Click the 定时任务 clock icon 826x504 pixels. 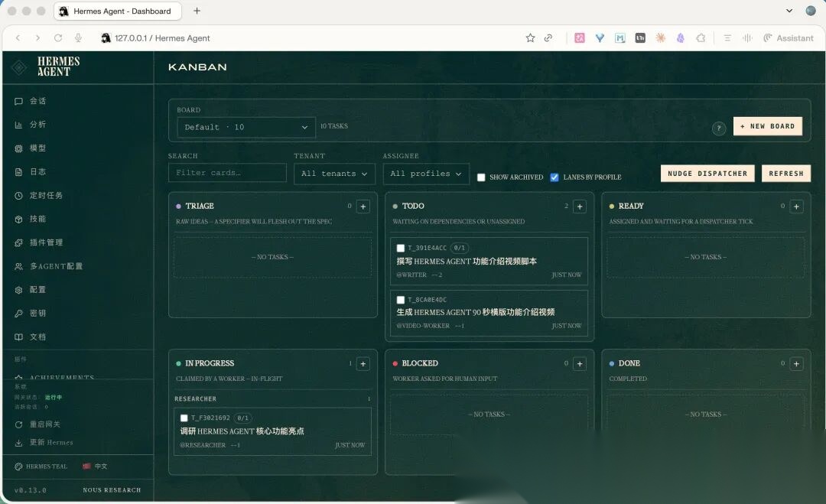click(18, 195)
